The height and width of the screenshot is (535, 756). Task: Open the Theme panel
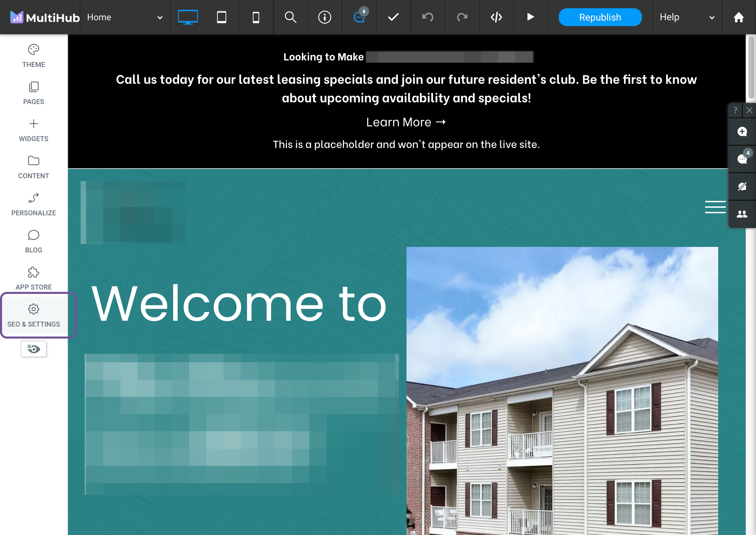34,56
